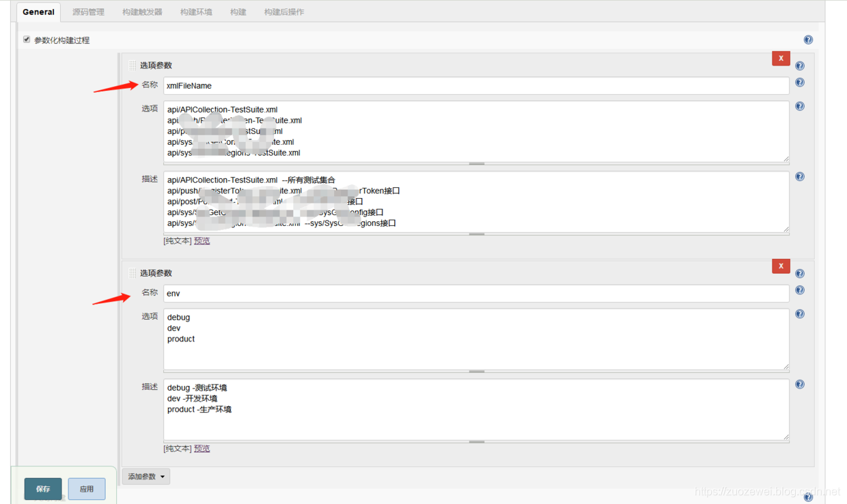The width and height of the screenshot is (847, 504).
Task: Switch to the 构建触发器 tab
Action: [x=142, y=12]
